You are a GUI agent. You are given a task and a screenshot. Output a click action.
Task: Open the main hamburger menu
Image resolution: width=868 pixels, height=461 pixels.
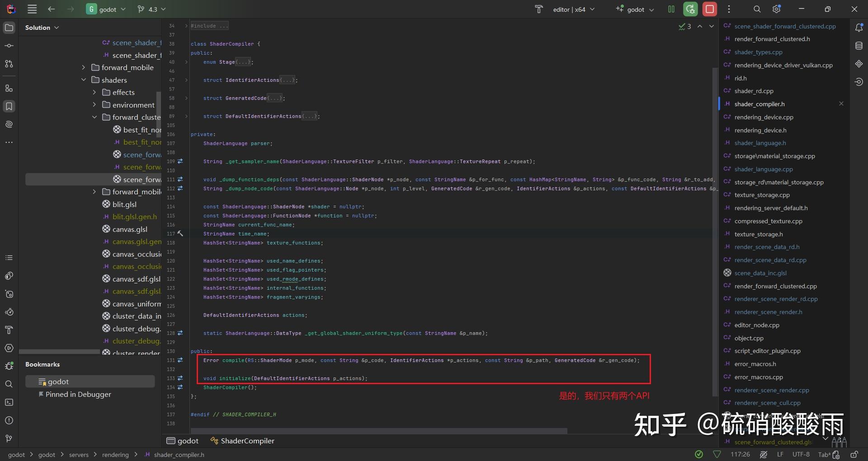32,9
